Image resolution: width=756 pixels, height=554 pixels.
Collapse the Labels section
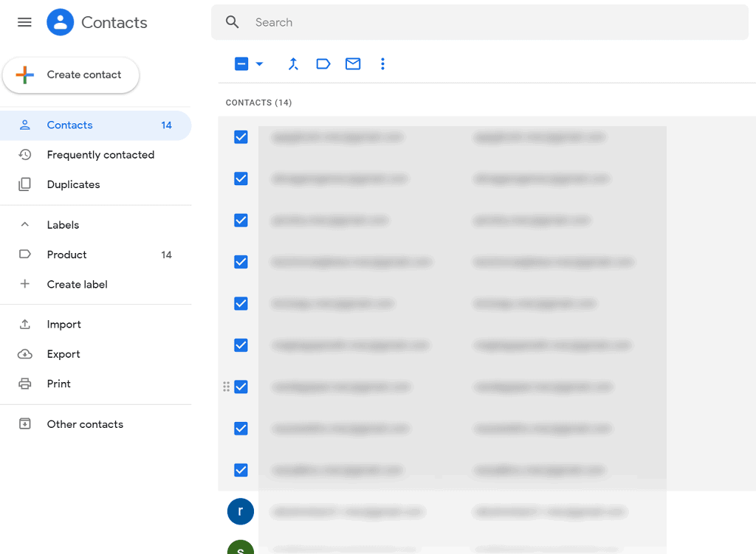(25, 225)
